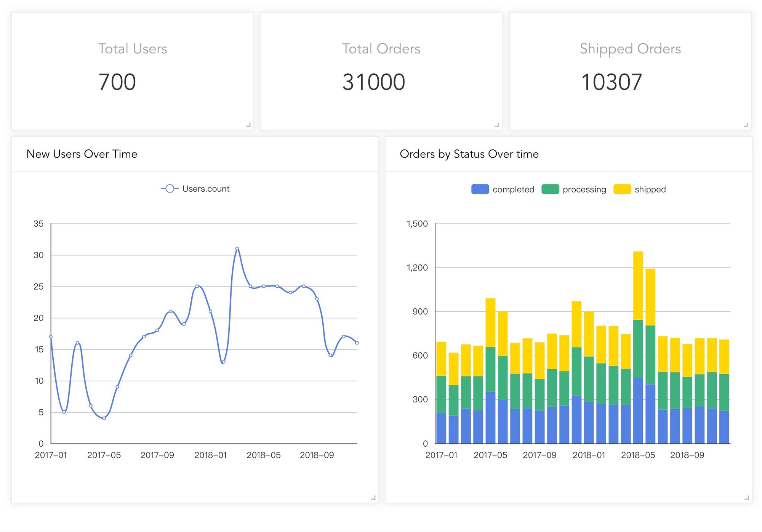Click the 35 y-axis label on users chart
The height and width of the screenshot is (532, 762).
(x=38, y=224)
